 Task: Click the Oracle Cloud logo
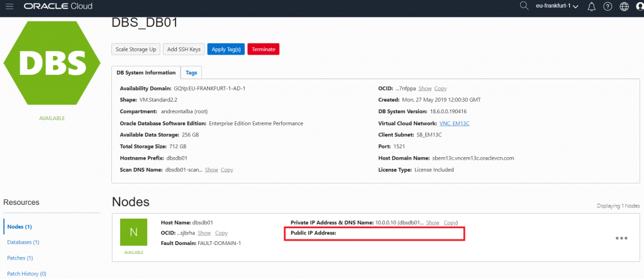coord(58,6)
